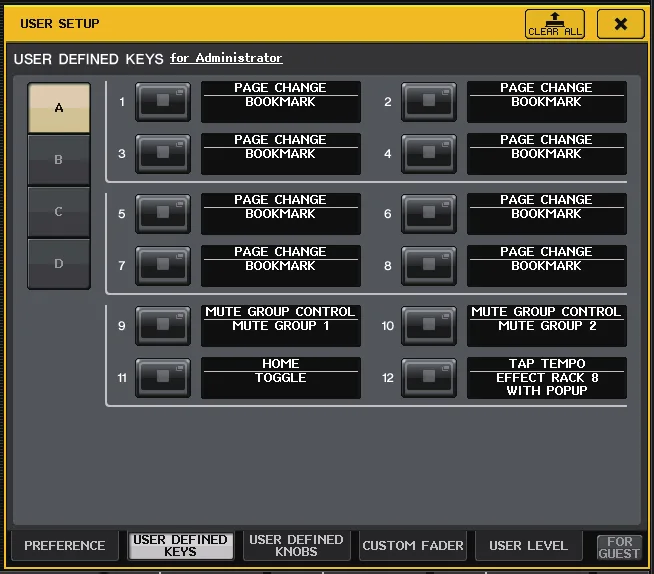Select bank B

click(59, 160)
